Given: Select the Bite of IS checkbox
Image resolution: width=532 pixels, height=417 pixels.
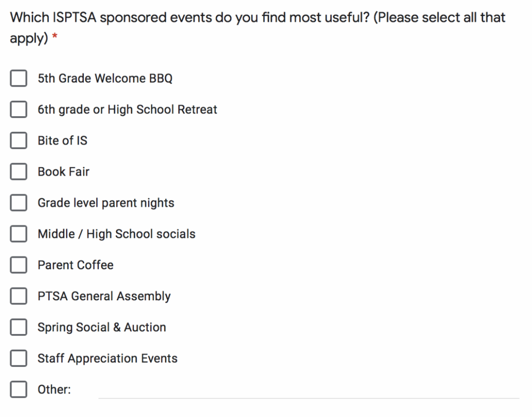Looking at the screenshot, I should (x=18, y=141).
